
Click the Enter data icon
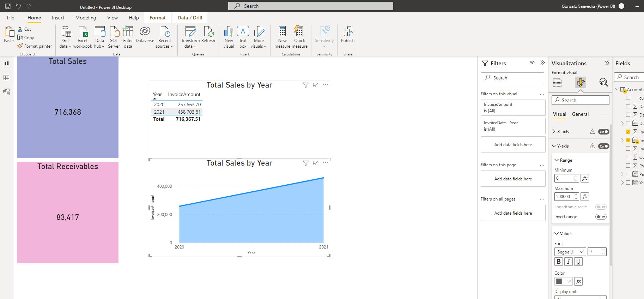[x=128, y=37]
